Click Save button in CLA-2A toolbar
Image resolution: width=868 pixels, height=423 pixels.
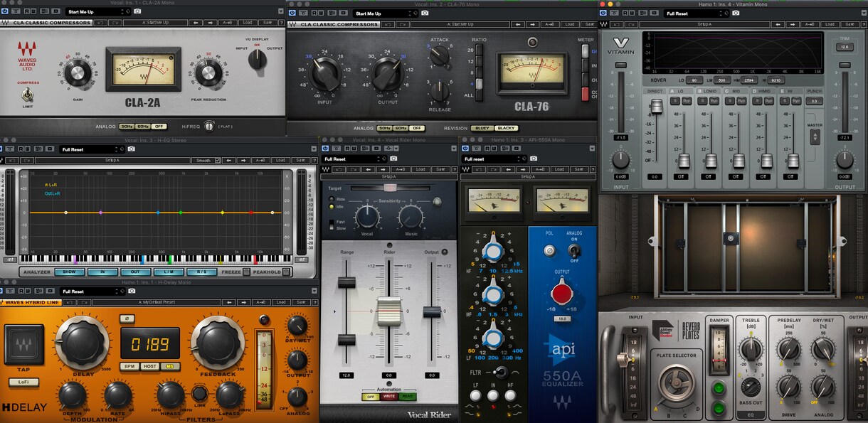point(267,23)
